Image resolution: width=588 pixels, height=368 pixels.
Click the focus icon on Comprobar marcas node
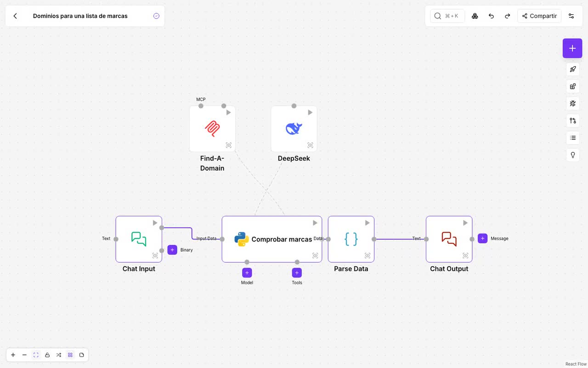point(315,256)
